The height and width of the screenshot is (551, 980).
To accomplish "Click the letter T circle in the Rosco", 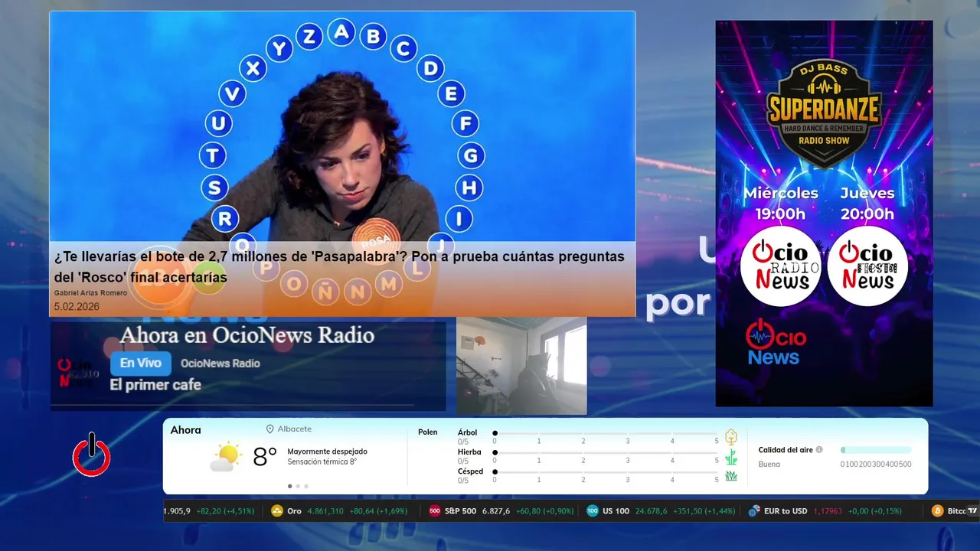I will click(x=213, y=155).
